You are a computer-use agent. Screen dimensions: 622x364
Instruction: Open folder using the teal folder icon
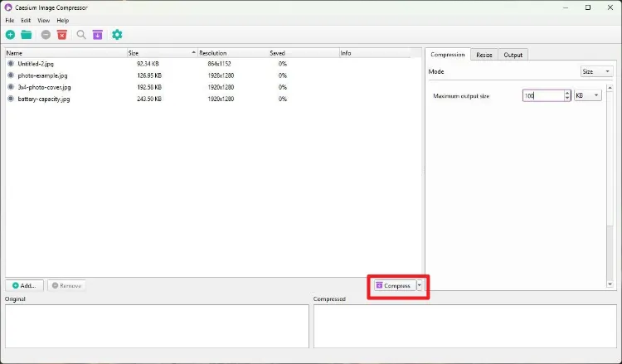(27, 35)
